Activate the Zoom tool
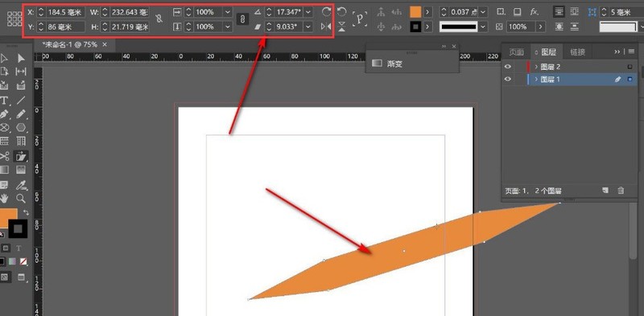This screenshot has width=644, height=316. point(21,199)
